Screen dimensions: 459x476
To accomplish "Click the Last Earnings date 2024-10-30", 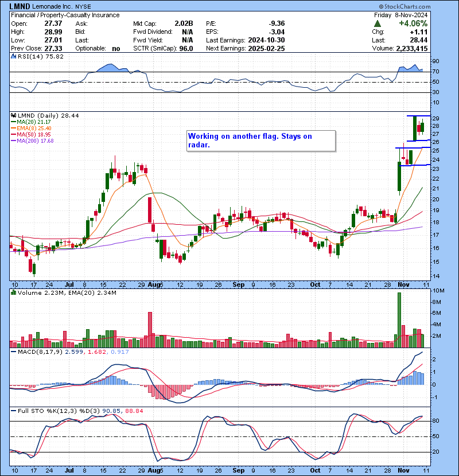I will (266, 40).
